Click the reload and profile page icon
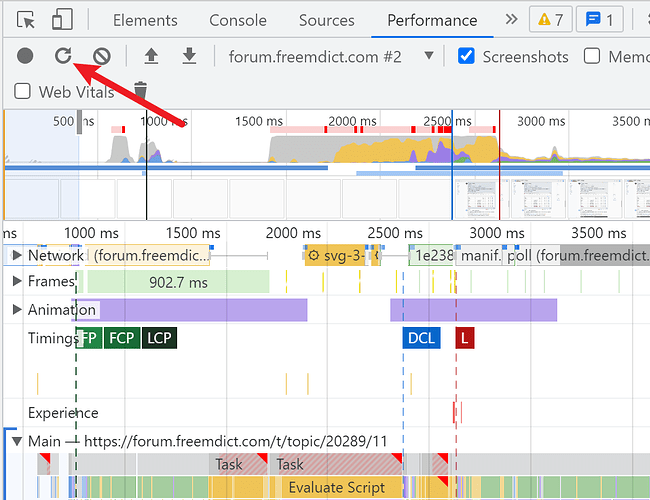 coord(63,56)
